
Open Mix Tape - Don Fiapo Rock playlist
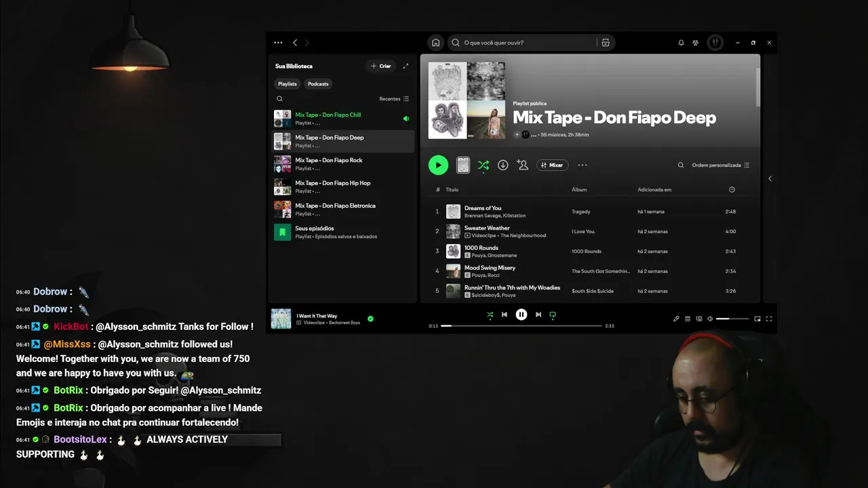pos(343,164)
